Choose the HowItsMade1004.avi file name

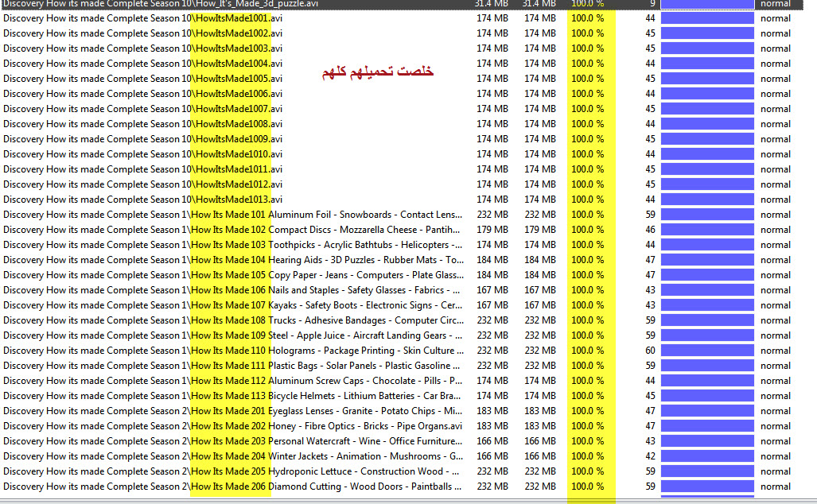point(142,64)
